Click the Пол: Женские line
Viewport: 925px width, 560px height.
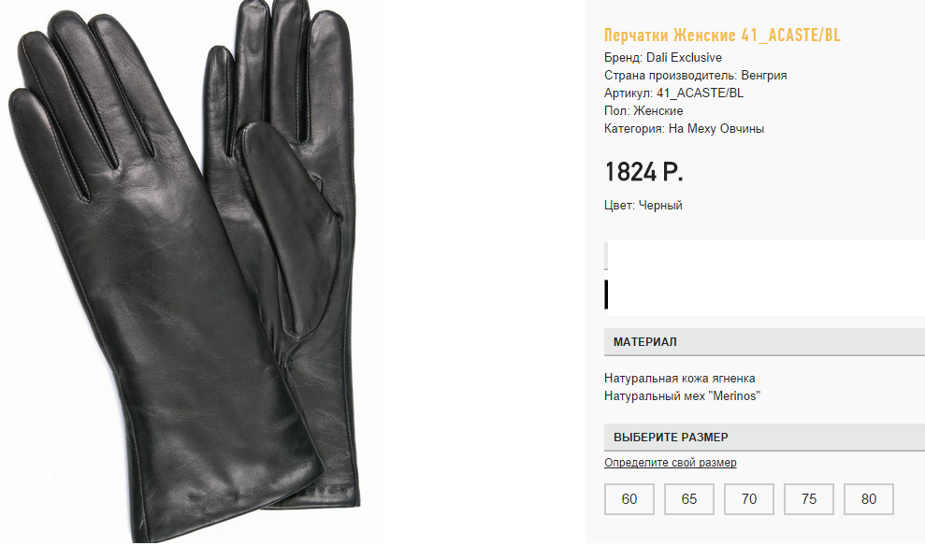click(x=643, y=111)
